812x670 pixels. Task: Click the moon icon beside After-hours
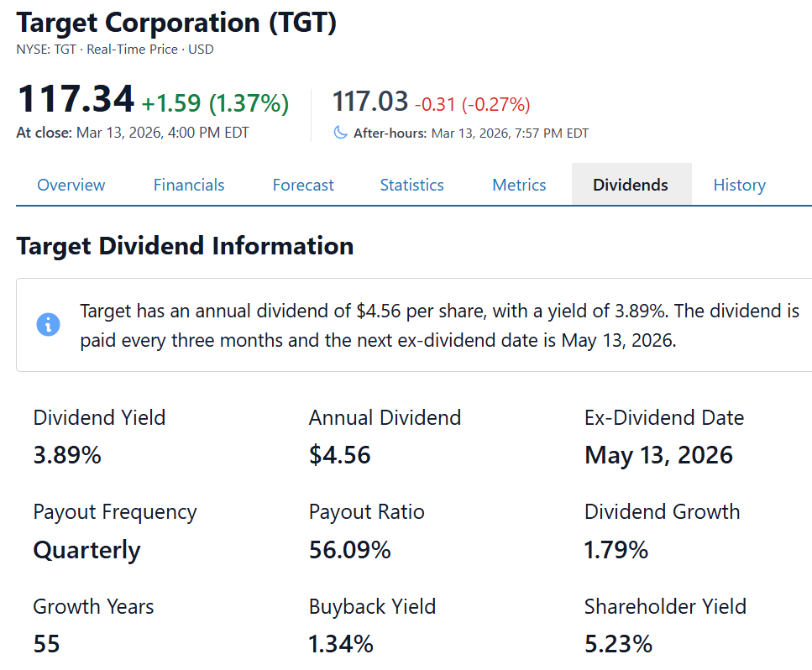pos(340,133)
